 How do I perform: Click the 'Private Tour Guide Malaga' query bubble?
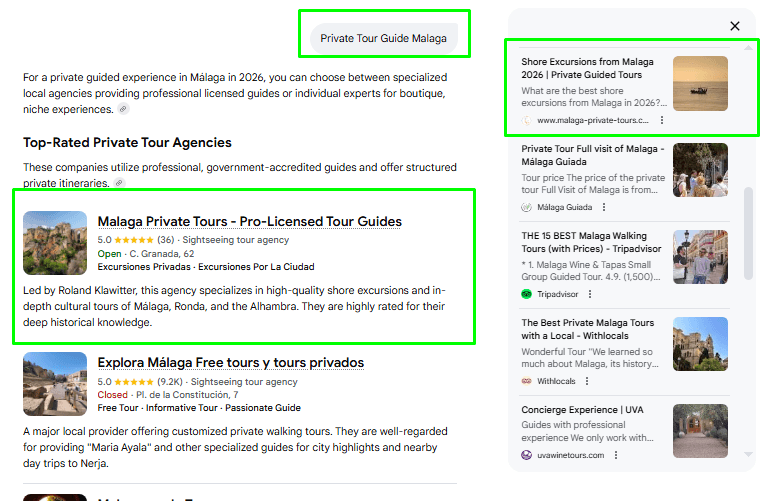click(383, 39)
